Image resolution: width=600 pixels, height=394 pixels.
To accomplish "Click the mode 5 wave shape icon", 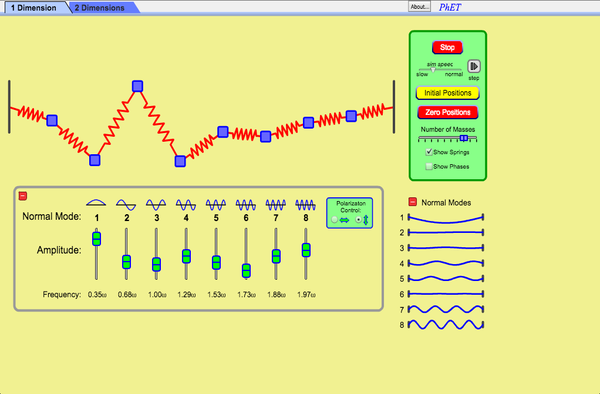I will point(216,205).
